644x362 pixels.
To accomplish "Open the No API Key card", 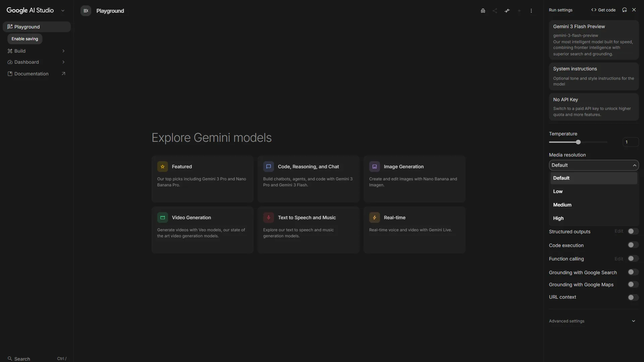I will click(x=594, y=107).
